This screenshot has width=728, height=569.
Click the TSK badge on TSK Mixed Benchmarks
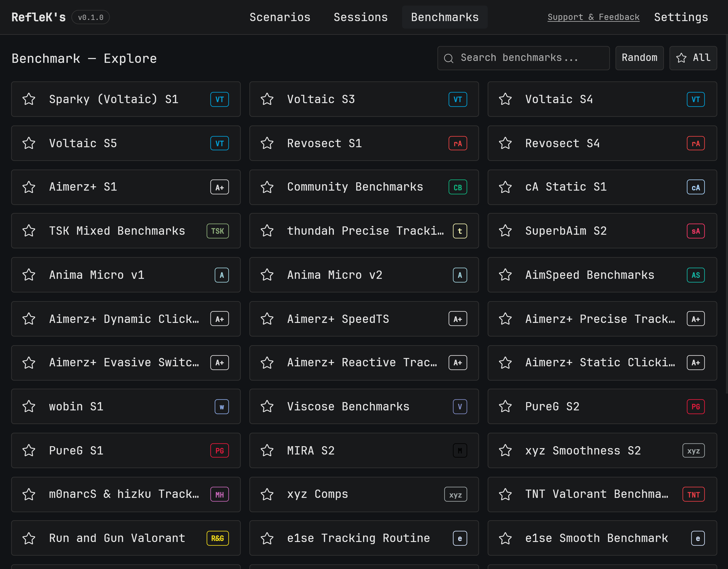point(217,231)
